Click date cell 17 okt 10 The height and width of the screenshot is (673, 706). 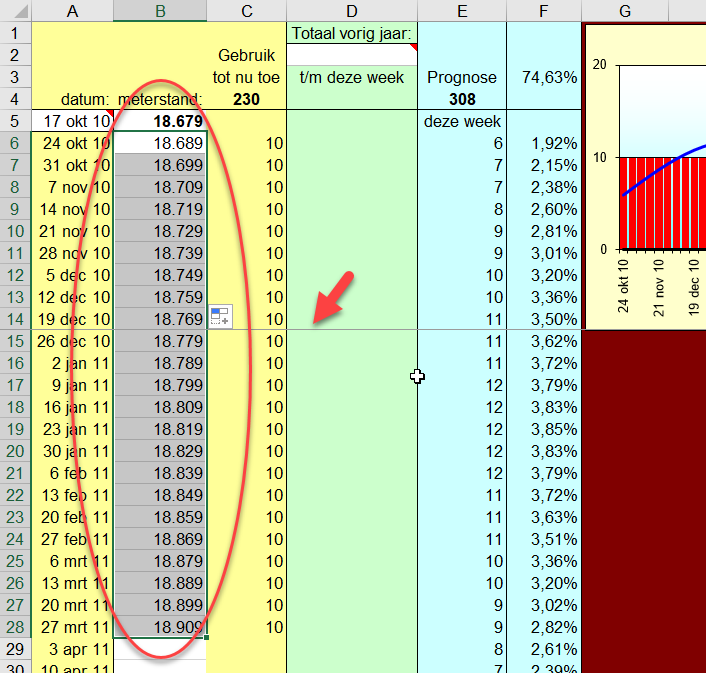(72, 121)
